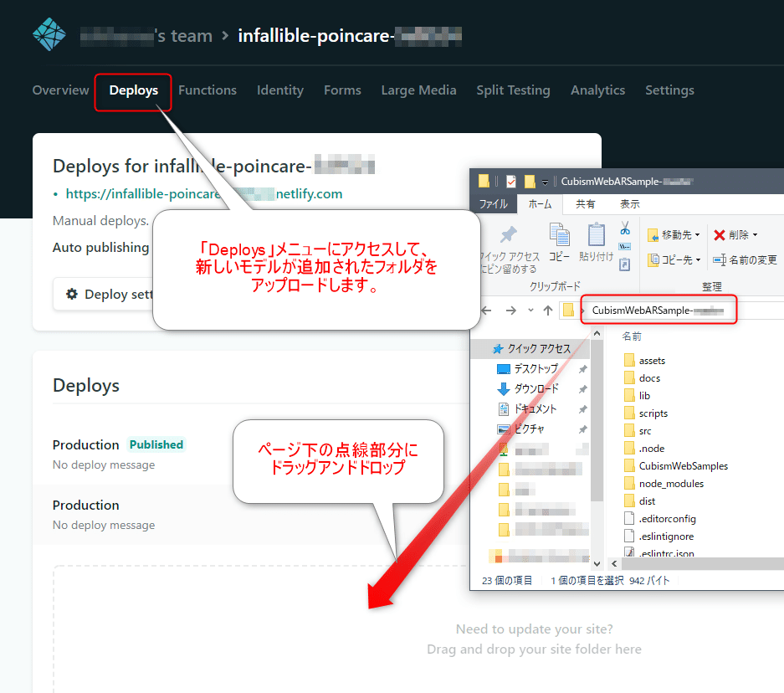Select Explorer 共有 ribbon tab
This screenshot has height=693, width=784.
(x=585, y=204)
